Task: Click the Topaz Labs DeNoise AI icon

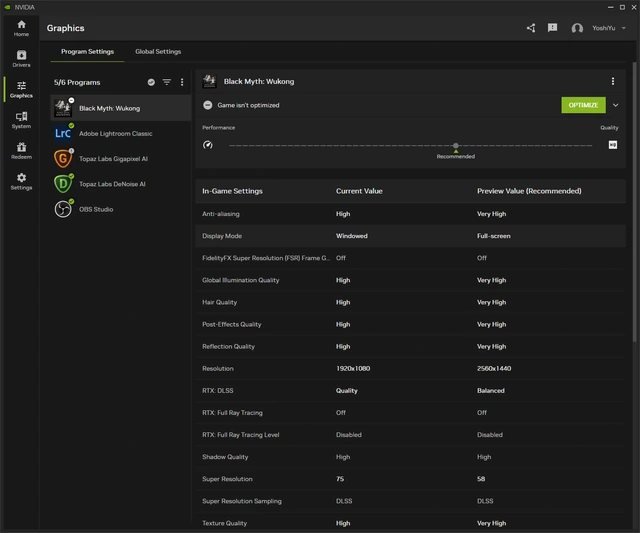Action: point(63,184)
